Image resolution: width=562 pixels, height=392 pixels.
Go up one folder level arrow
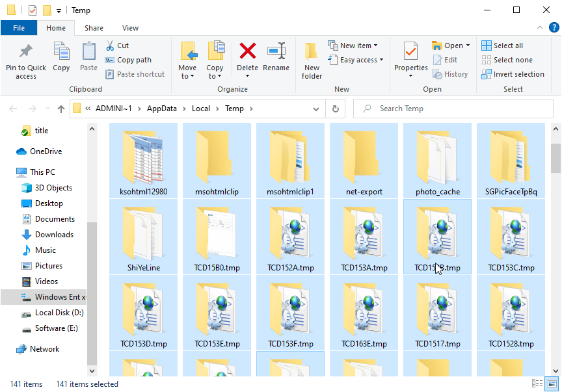click(x=61, y=109)
